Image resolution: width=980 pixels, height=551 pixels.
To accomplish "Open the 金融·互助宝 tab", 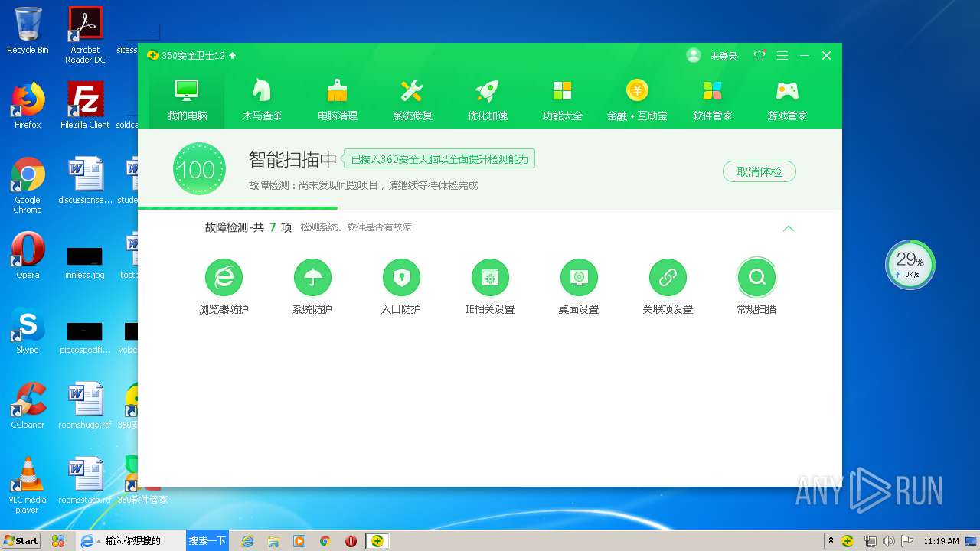I will pos(637,100).
